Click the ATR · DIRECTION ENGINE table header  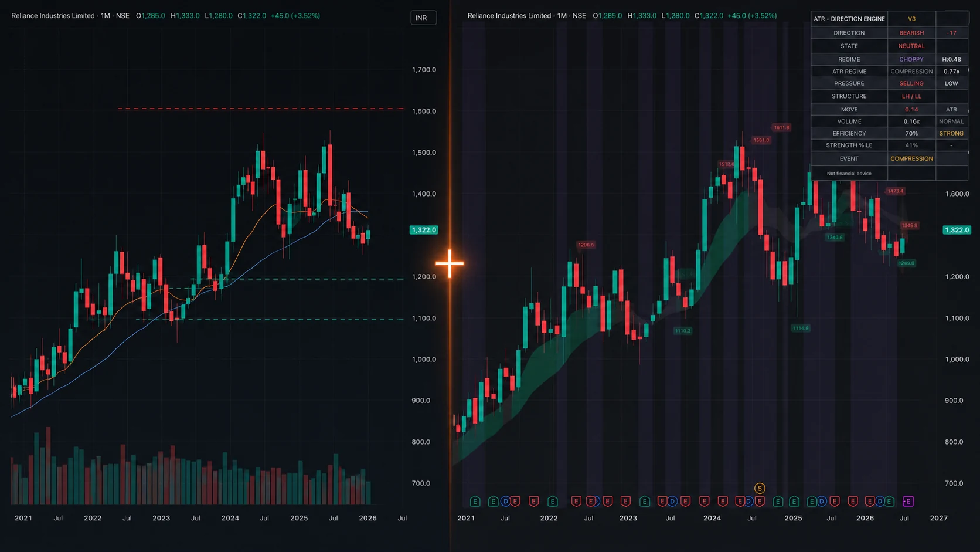tap(849, 19)
